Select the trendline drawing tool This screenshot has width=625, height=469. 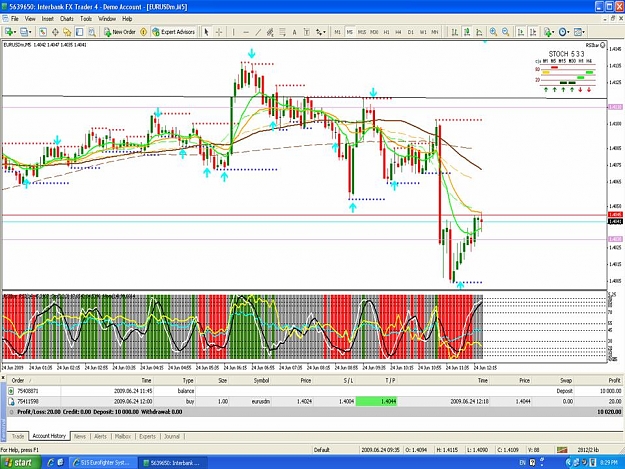258,32
